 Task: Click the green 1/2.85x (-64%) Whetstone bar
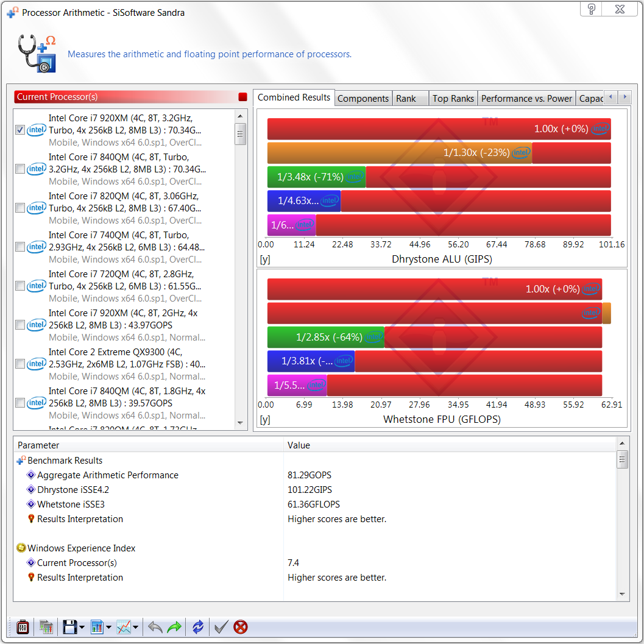pos(326,337)
